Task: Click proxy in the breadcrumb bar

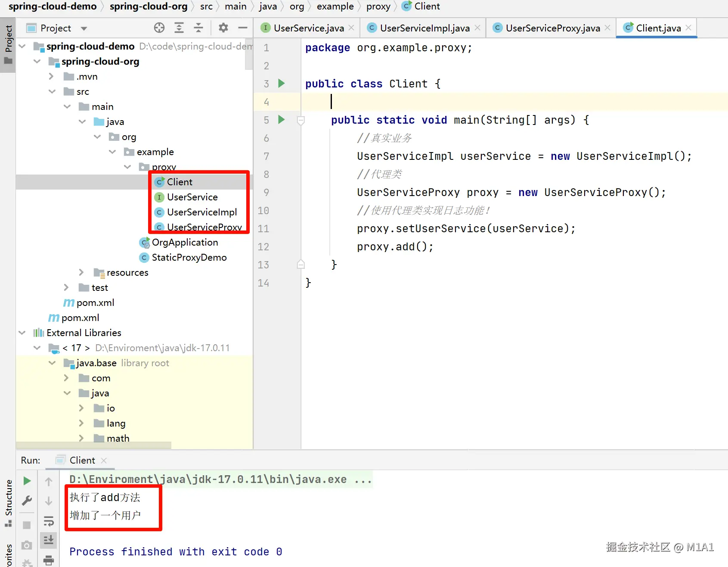Action: tap(378, 6)
